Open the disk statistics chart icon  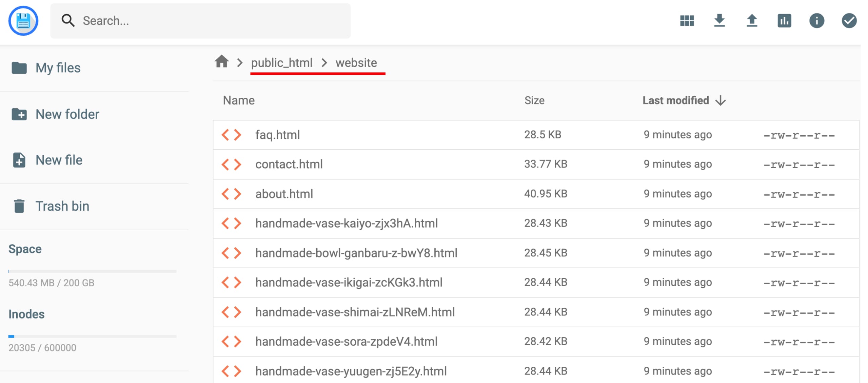tap(784, 21)
